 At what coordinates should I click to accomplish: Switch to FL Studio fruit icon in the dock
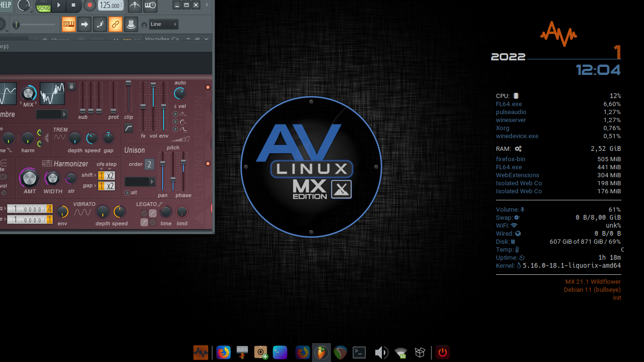click(322, 352)
